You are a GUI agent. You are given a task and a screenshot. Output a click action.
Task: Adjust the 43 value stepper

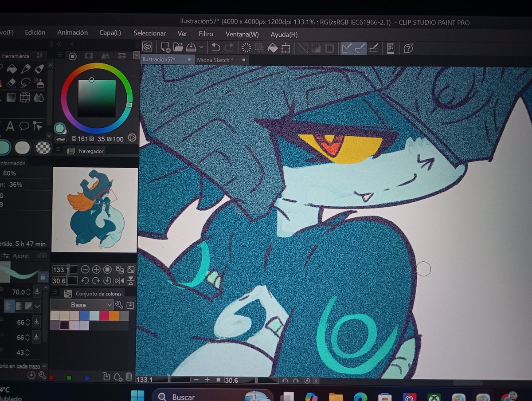pos(27,353)
